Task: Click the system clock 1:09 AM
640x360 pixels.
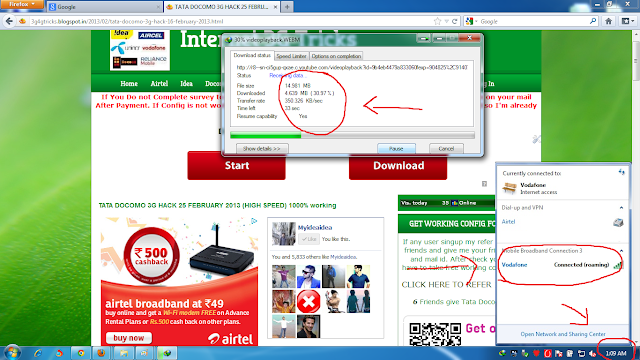Action: 616,353
